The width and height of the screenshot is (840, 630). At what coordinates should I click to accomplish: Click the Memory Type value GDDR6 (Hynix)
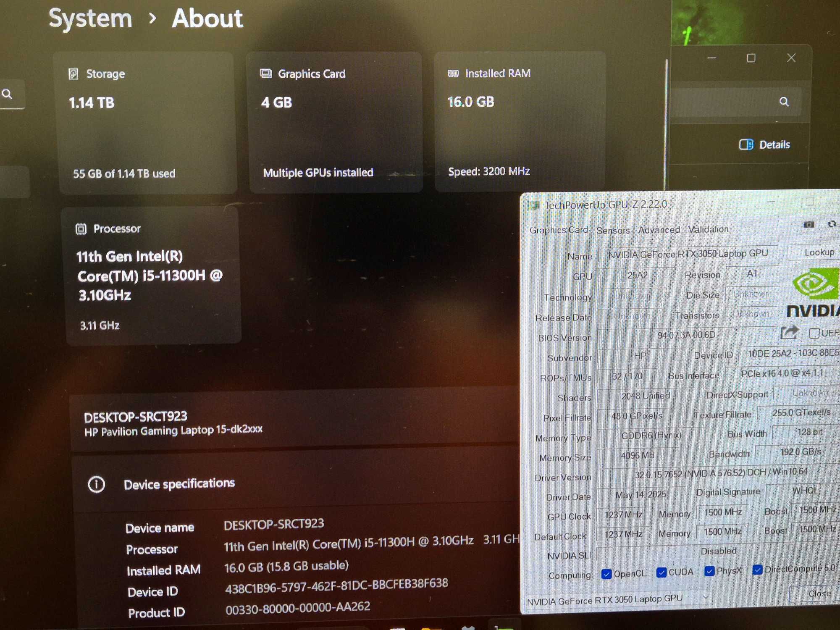[651, 436]
